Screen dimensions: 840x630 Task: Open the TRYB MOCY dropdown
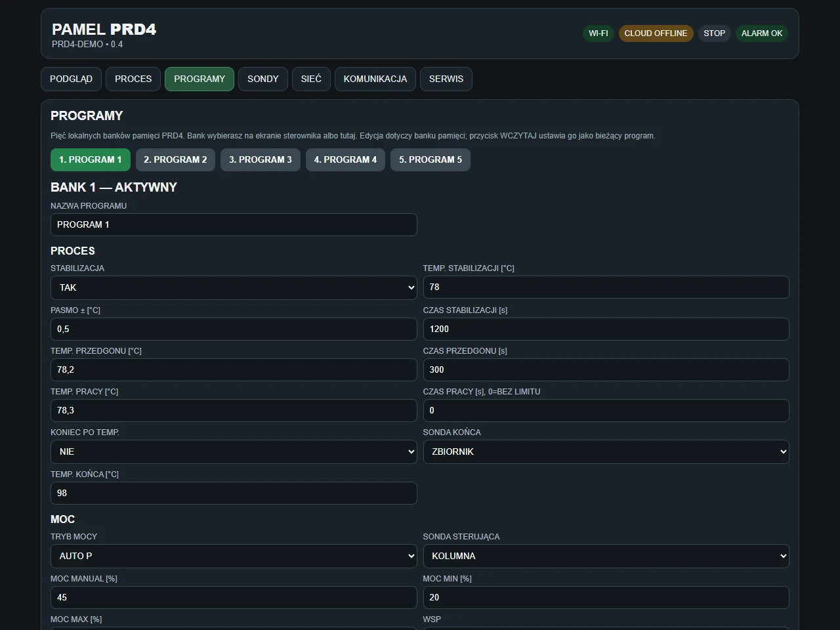pos(234,556)
